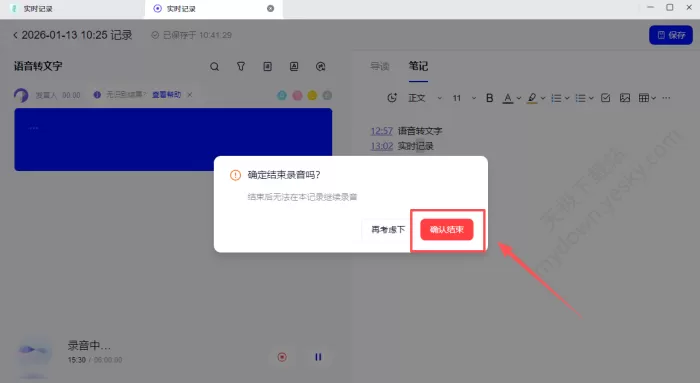Open the font size 11 dropdown

(464, 98)
